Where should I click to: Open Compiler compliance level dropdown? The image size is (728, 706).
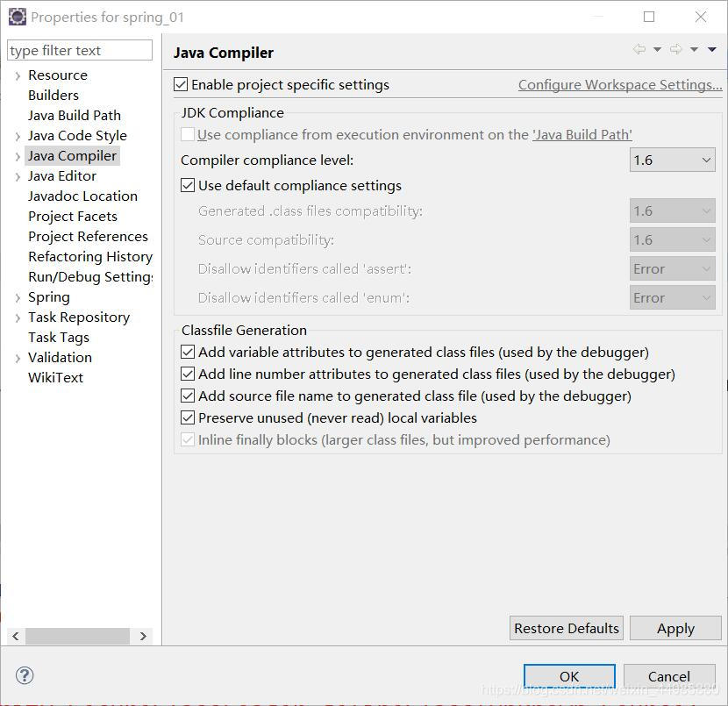(x=672, y=160)
